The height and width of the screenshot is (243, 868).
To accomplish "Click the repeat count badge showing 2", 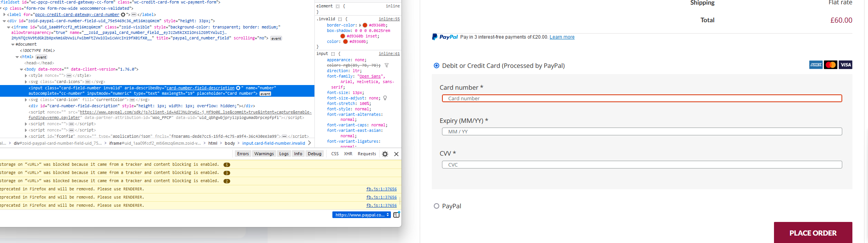I will (x=227, y=181).
